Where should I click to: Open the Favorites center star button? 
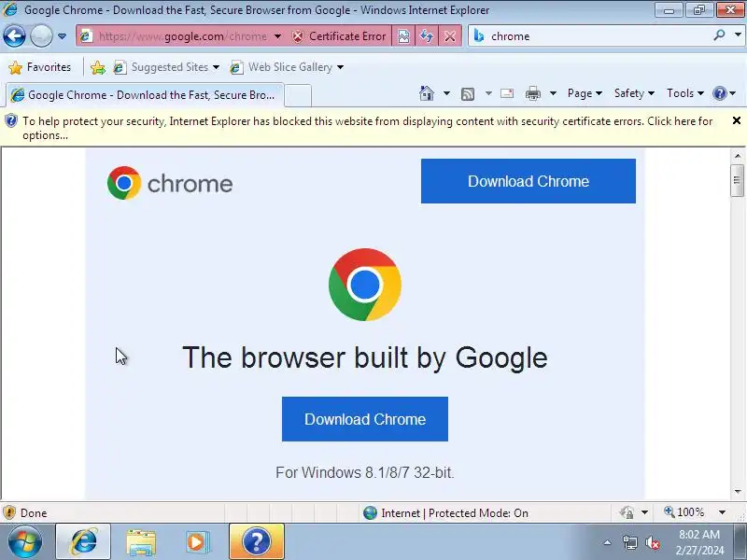click(x=40, y=67)
